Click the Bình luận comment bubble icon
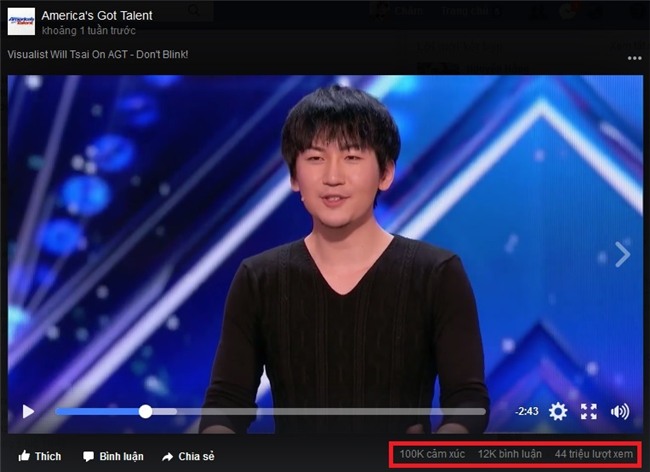Viewport: 650px width, 472px height. point(88,457)
